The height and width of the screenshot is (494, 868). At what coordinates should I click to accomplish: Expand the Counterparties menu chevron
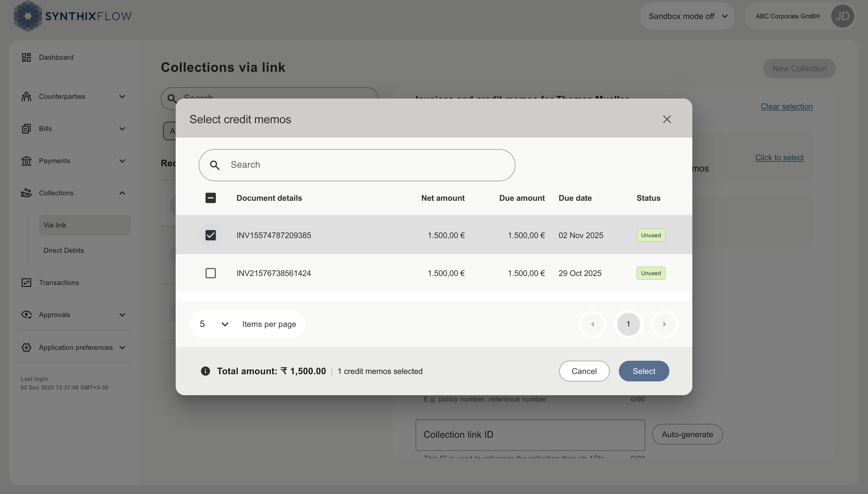[x=122, y=96]
